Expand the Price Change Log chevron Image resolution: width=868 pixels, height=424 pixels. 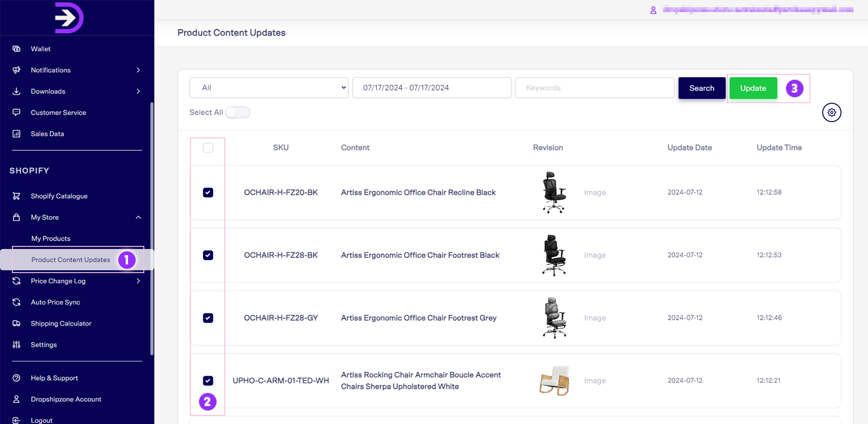[x=138, y=281]
